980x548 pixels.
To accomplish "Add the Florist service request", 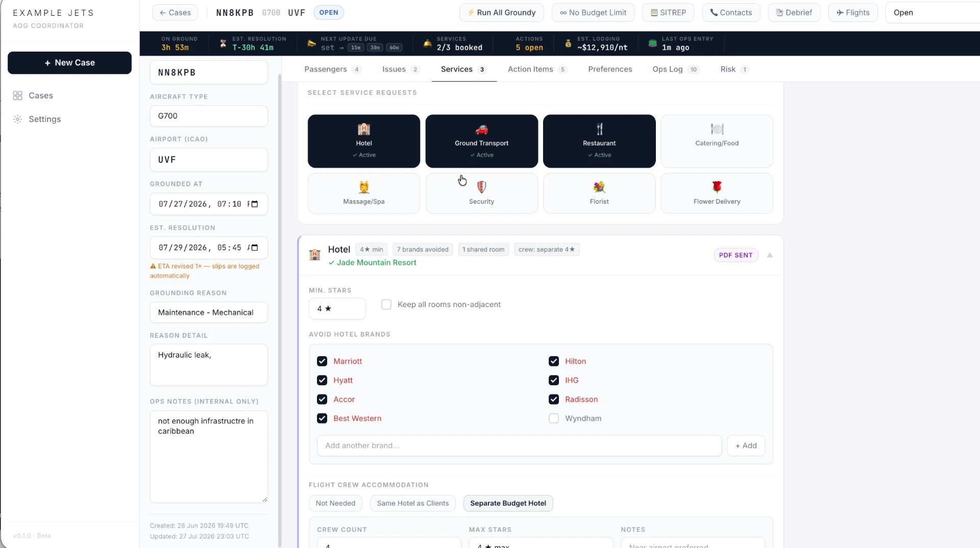I will [599, 193].
